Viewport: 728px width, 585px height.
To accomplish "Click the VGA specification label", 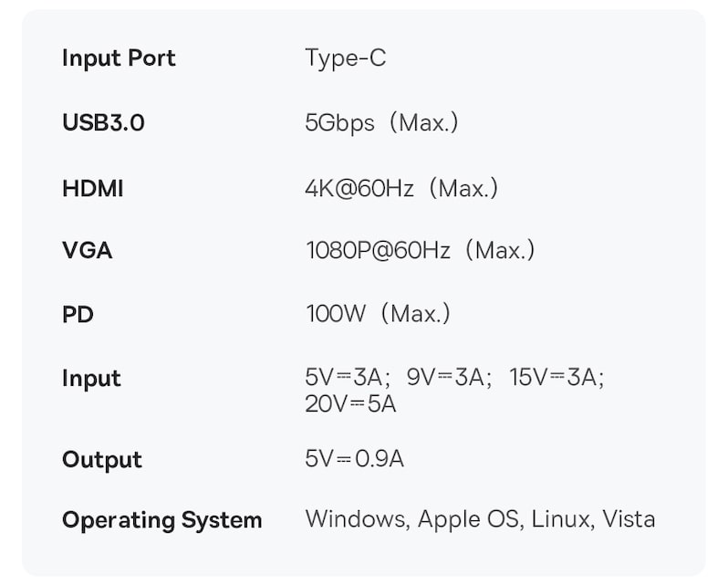I will 88,251.
